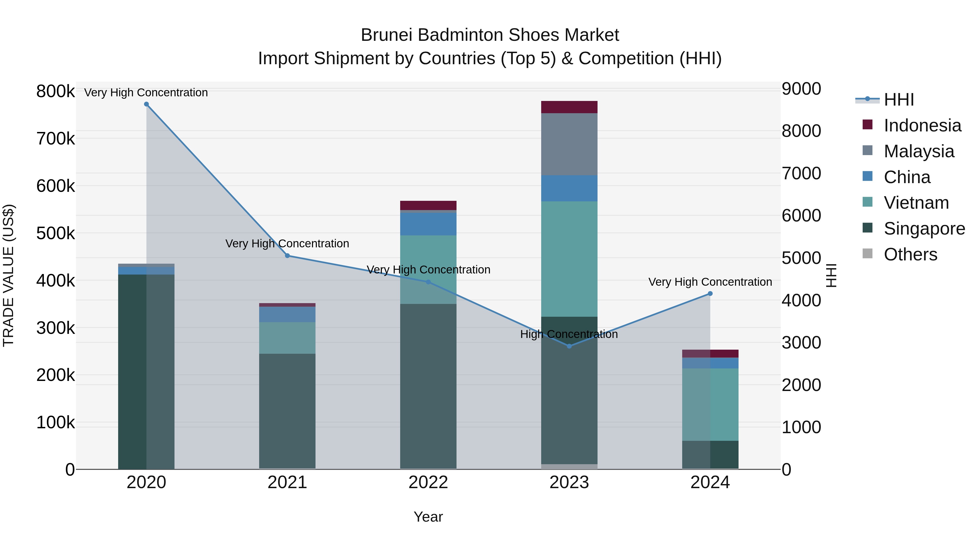This screenshot has width=980, height=551.
Task: Click the chart title 'Brunei Badminton Shoes Market'
Action: (x=490, y=35)
